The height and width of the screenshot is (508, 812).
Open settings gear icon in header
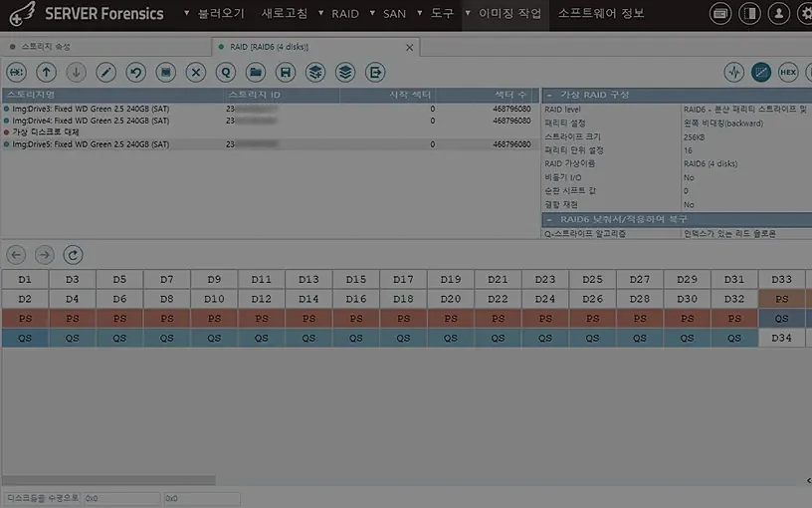tap(805, 14)
